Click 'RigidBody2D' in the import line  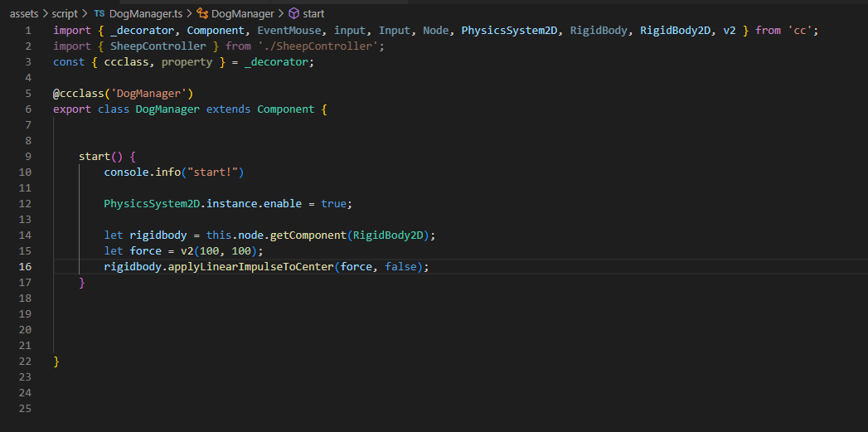coord(676,31)
